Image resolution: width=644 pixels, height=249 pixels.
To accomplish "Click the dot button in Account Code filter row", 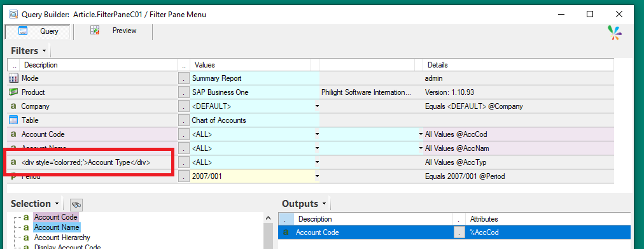I will [x=183, y=134].
